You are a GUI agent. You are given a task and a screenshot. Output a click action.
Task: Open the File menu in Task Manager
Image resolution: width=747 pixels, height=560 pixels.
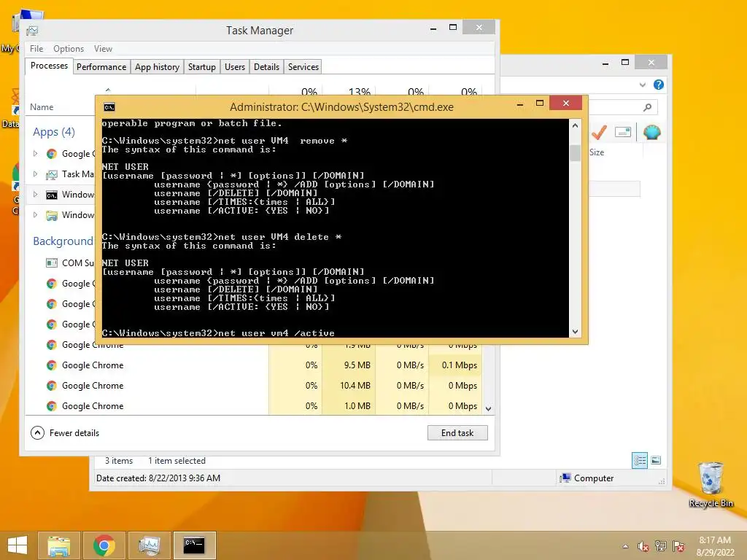(x=36, y=49)
